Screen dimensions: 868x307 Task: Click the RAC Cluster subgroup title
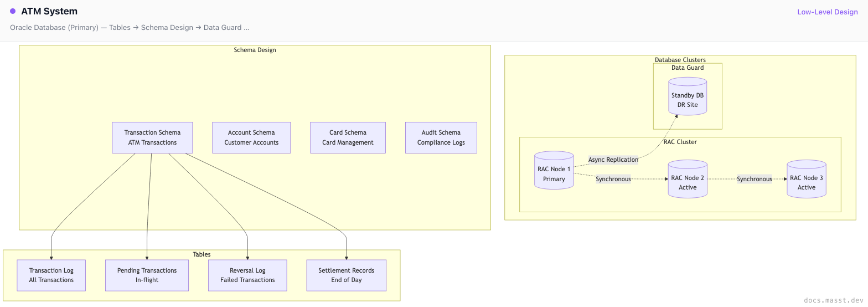coord(680,142)
